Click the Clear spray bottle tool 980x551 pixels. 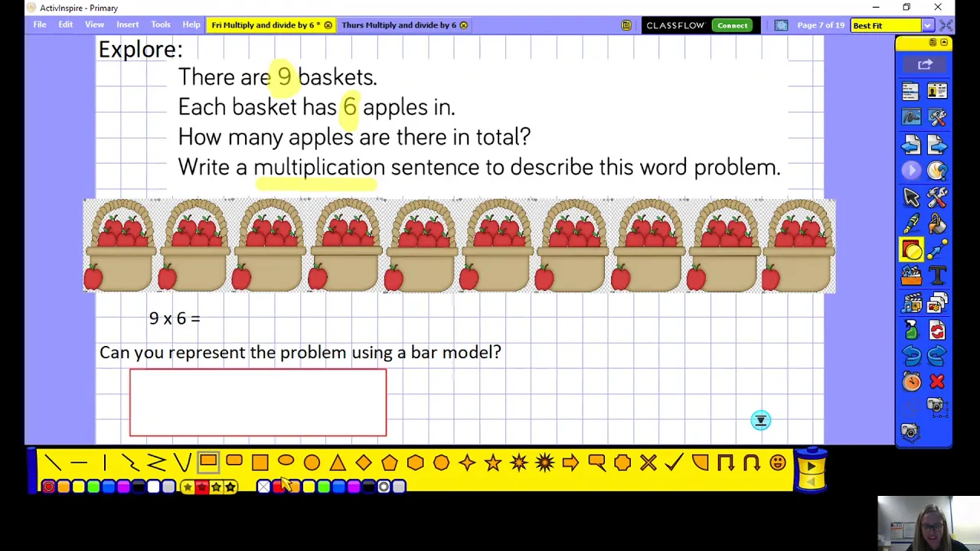point(910,330)
